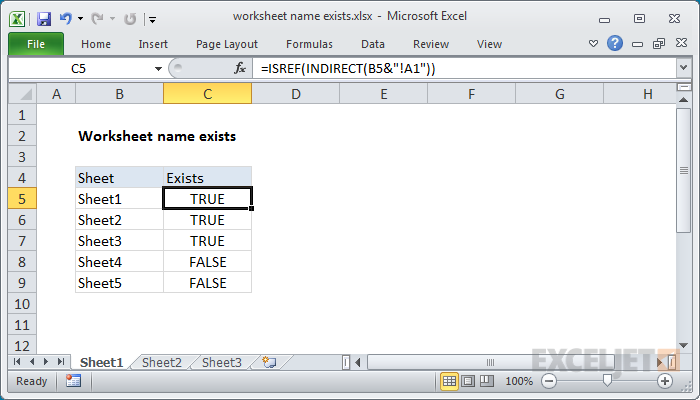Click the 'Worksheet name exists' title cell
Screen dimensions: 700x400
click(x=157, y=136)
